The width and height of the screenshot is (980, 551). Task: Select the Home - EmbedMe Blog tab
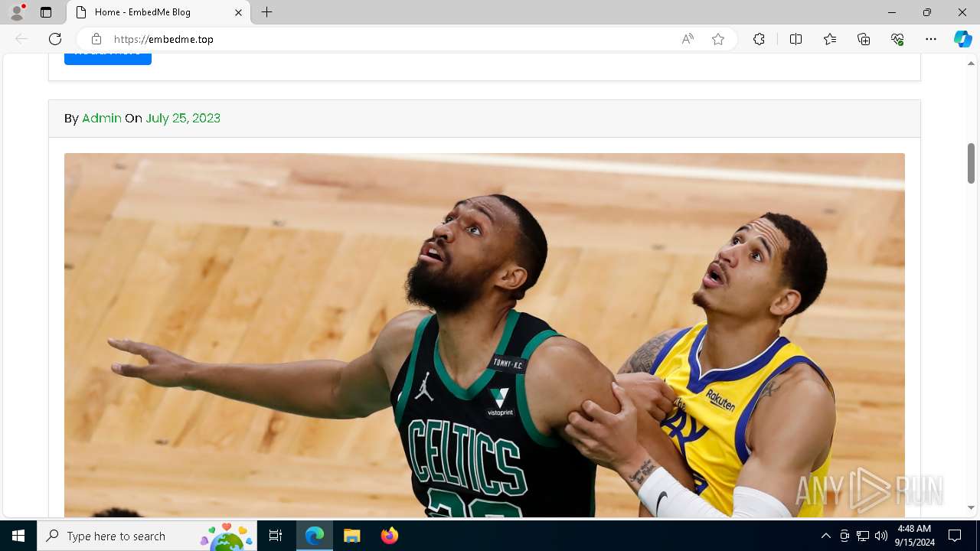click(157, 12)
